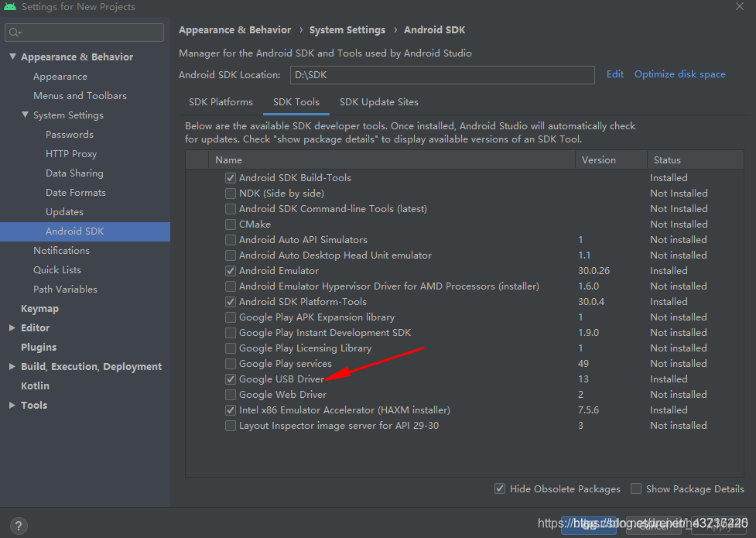Expand Build, Execution, Deployment node
756x538 pixels.
[12, 366]
